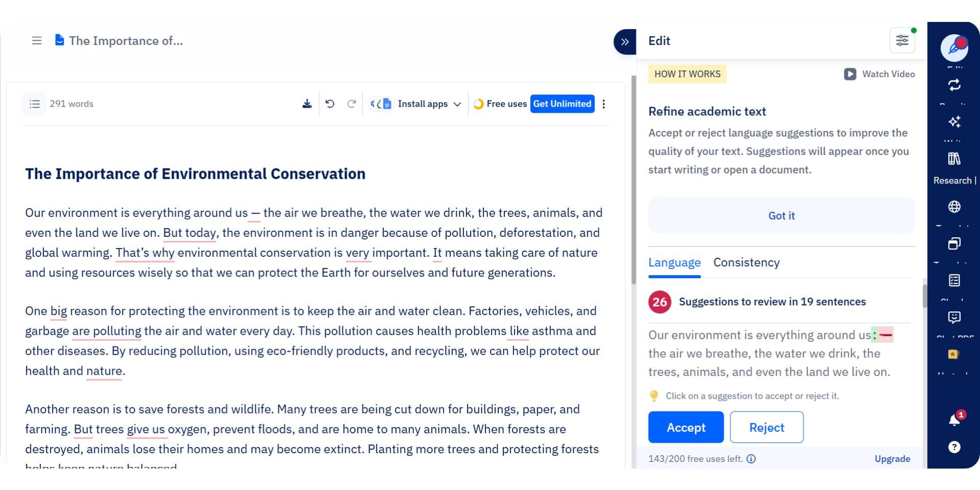
Task: Redo the last change
Action: coord(352,104)
